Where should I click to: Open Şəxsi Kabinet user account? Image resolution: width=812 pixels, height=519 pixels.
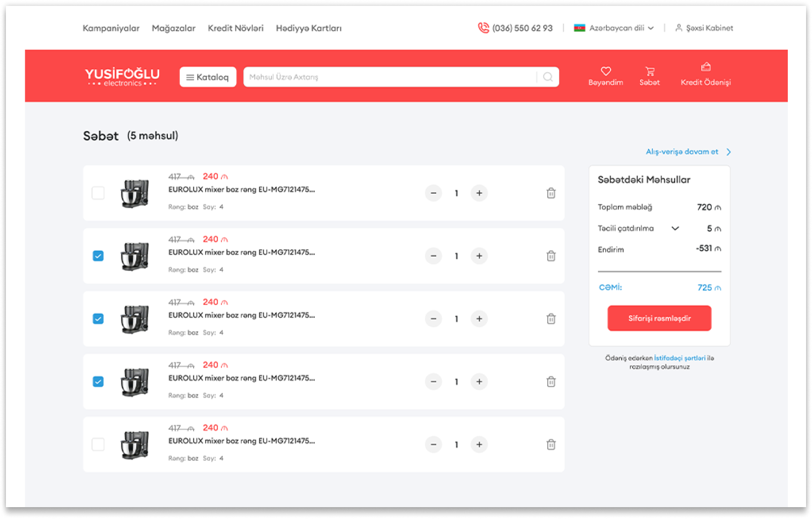click(x=704, y=28)
